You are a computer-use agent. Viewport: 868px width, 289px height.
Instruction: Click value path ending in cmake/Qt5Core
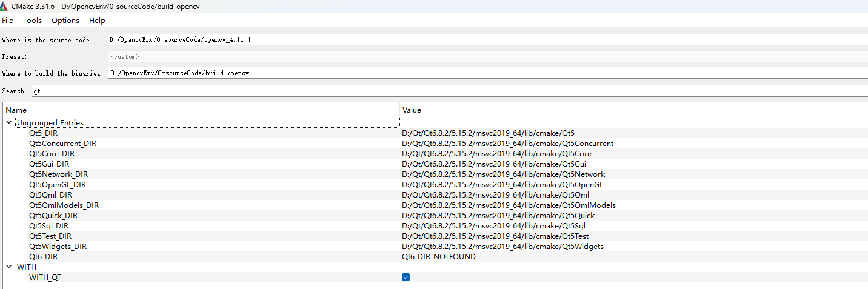(x=497, y=154)
